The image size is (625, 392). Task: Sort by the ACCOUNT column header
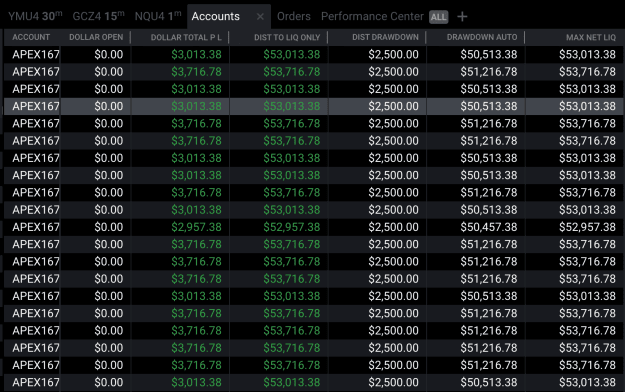31,37
